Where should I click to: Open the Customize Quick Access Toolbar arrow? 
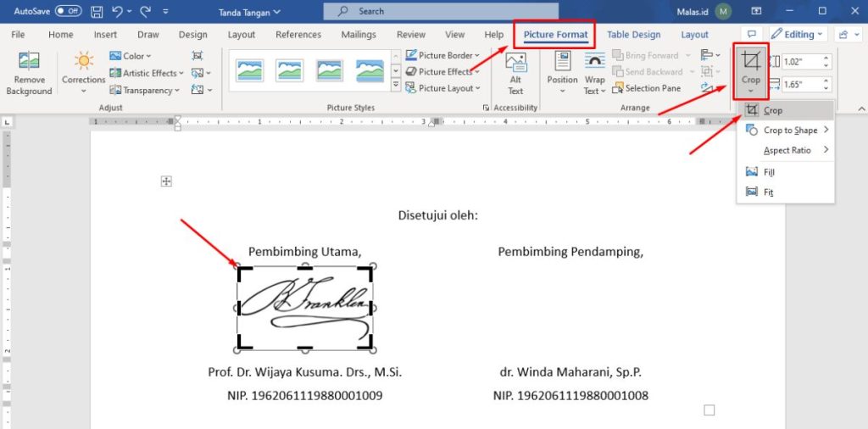(166, 11)
